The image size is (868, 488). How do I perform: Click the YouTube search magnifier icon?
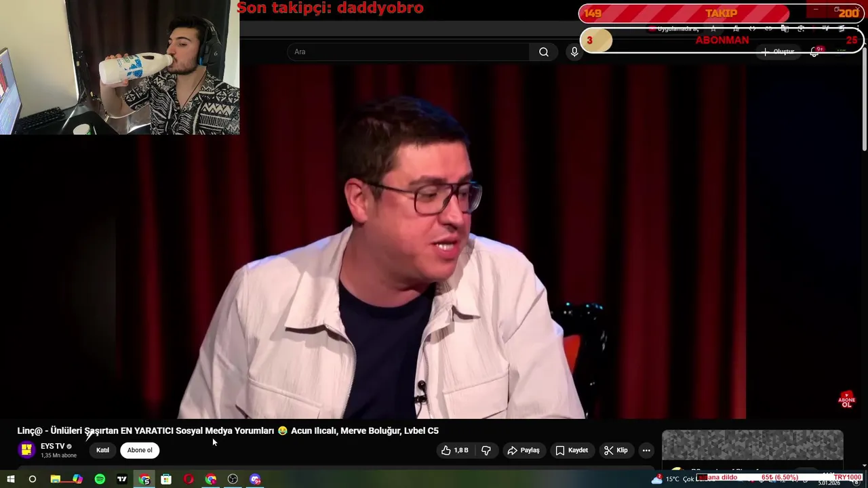point(544,52)
